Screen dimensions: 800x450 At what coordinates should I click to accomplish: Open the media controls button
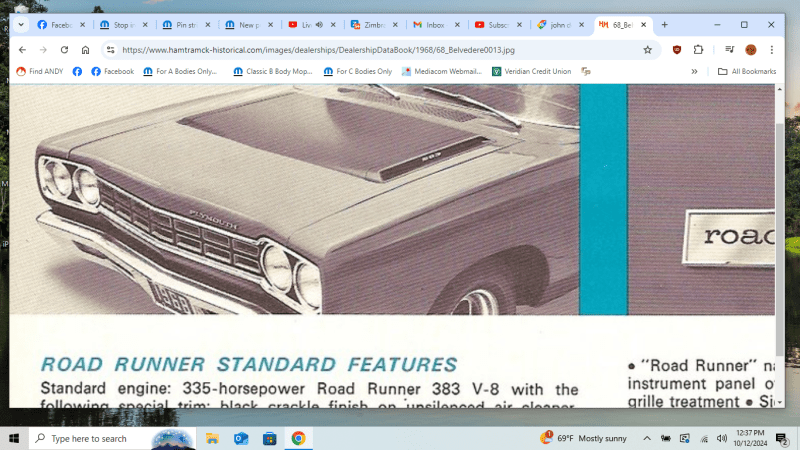click(x=730, y=49)
